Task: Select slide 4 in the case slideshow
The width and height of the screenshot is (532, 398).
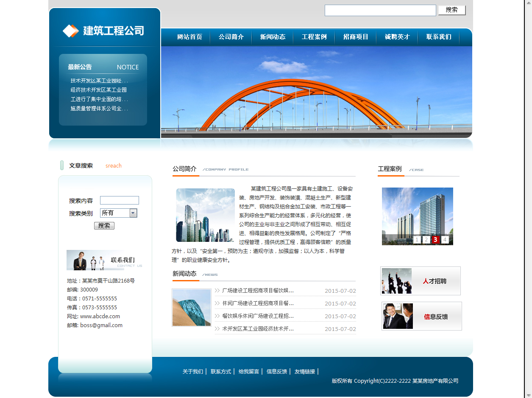Action: click(x=445, y=240)
